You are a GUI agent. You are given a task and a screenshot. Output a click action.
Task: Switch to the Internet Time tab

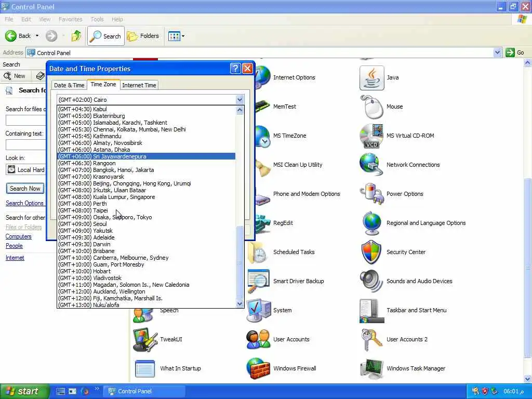coord(139,85)
